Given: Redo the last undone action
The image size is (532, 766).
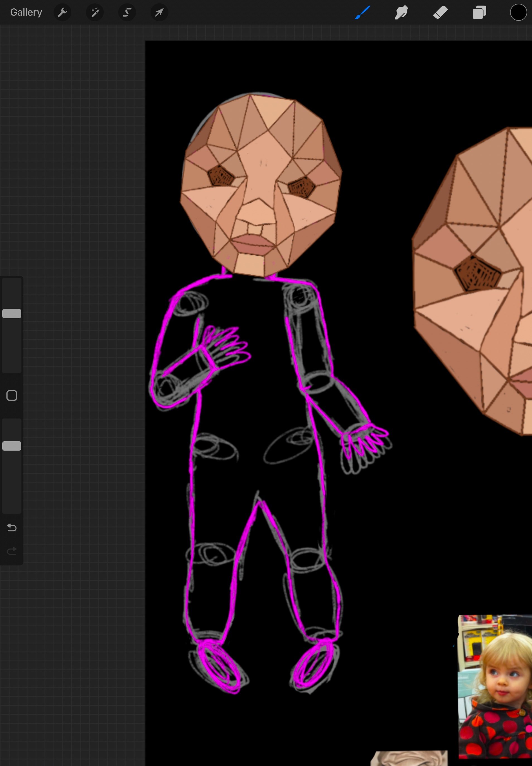Looking at the screenshot, I should (12, 551).
